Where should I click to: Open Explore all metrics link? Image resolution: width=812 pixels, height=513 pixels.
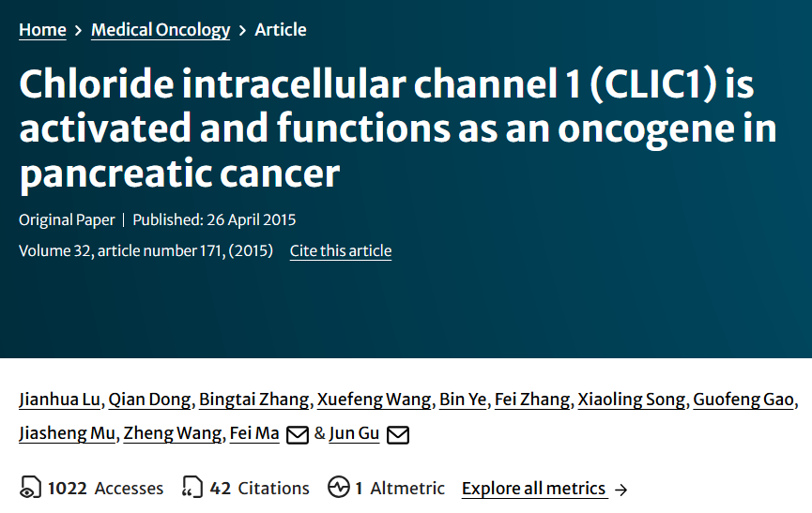click(x=533, y=489)
